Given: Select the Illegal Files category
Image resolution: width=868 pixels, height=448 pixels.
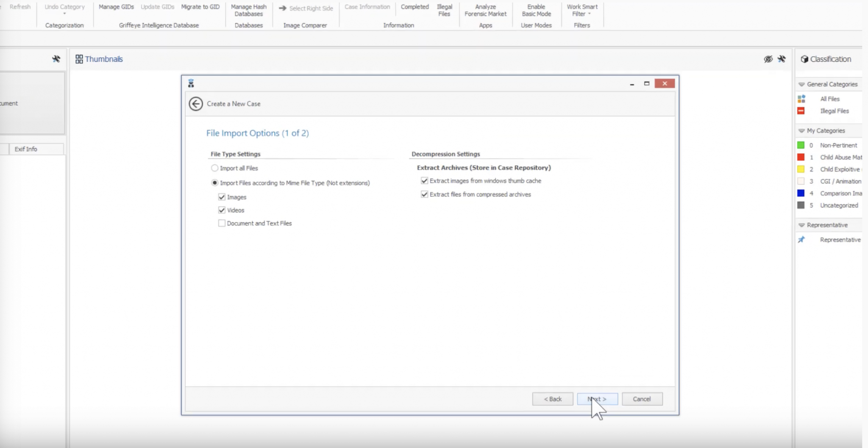Looking at the screenshot, I should tap(834, 111).
